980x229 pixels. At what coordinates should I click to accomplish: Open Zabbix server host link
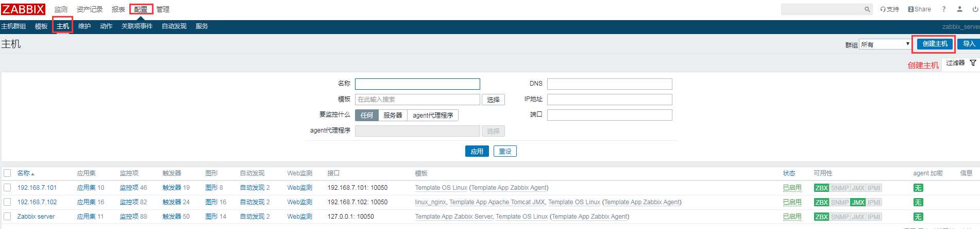(36, 217)
